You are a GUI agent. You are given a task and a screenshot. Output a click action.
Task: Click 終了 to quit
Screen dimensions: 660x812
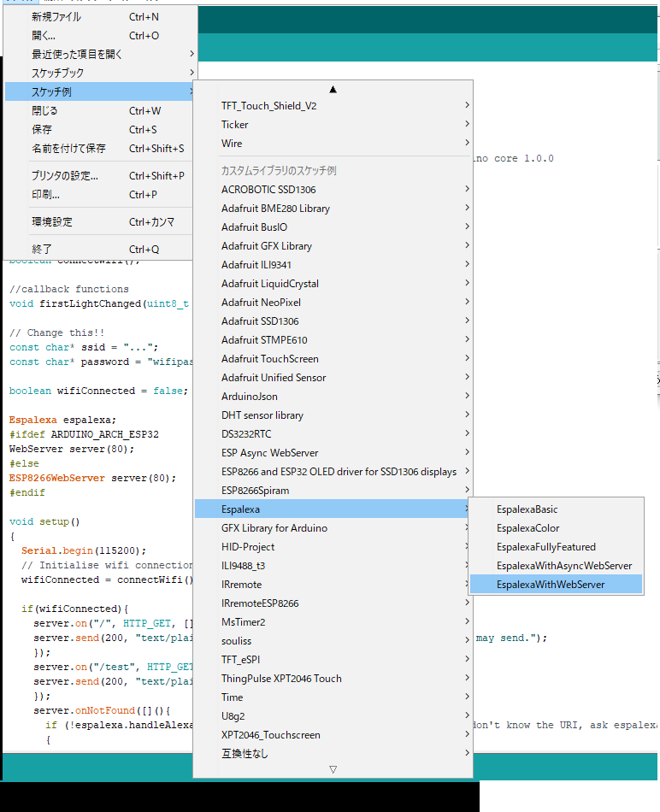[99, 250]
